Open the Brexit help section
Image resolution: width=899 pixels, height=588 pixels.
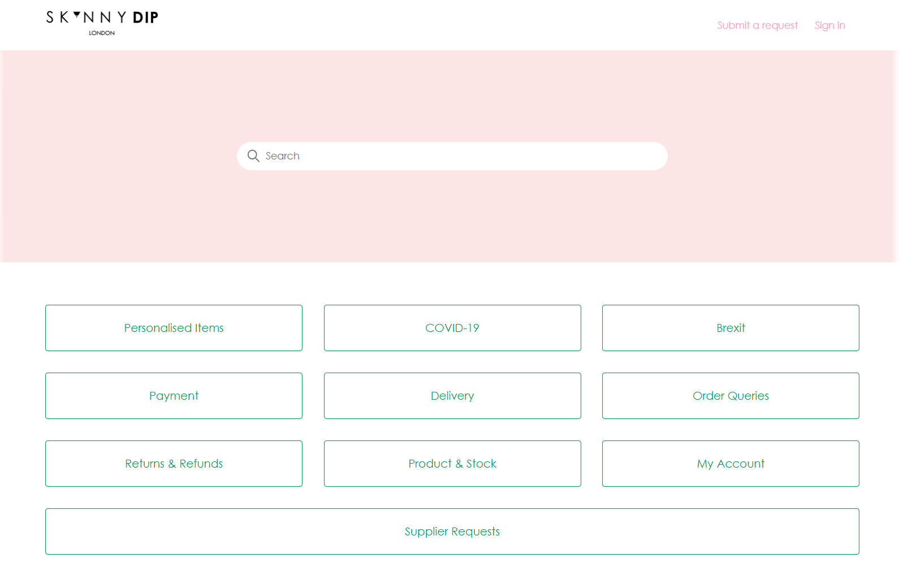click(731, 328)
